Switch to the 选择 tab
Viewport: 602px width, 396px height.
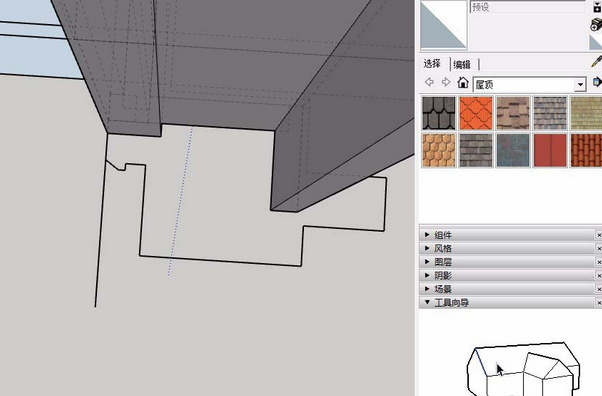coord(432,64)
